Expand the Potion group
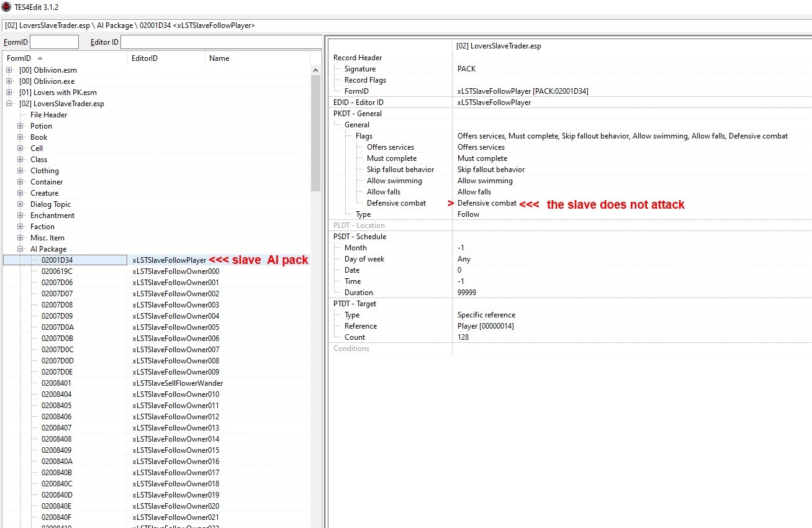 click(x=20, y=126)
